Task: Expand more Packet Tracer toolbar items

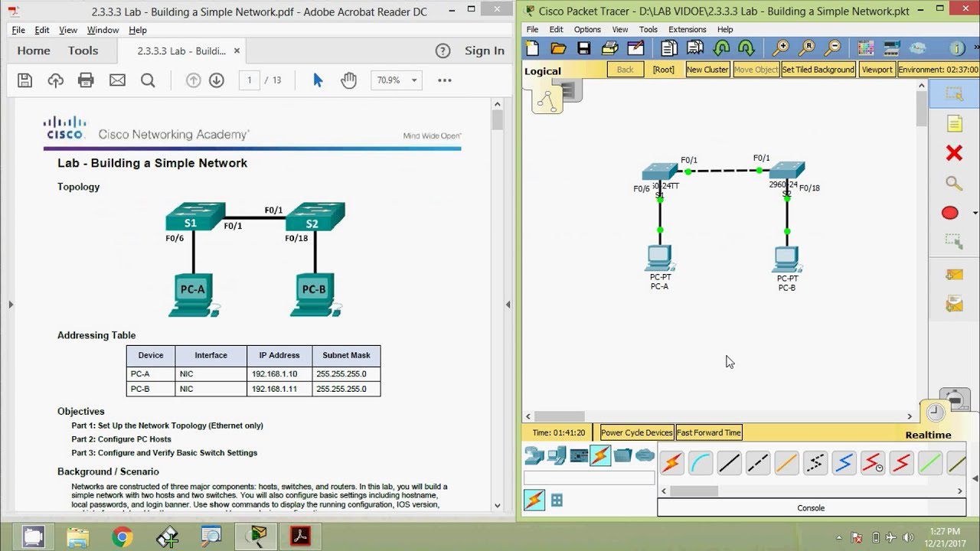Action: (976, 48)
